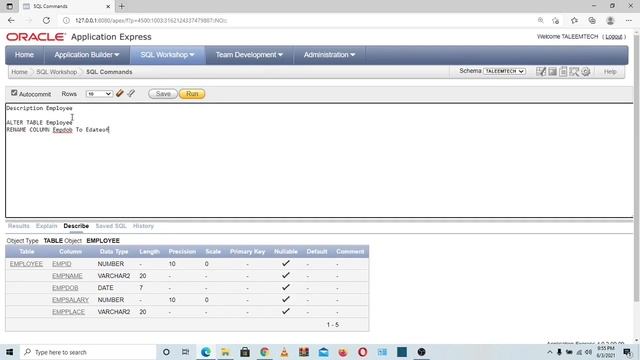Launch Opera browser from taskbar

362,352
